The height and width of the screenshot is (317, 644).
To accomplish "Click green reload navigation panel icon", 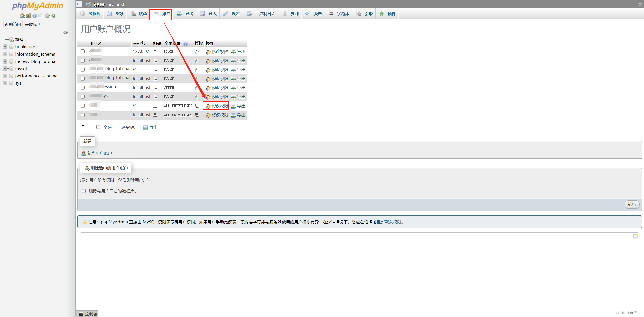I will (53, 16).
